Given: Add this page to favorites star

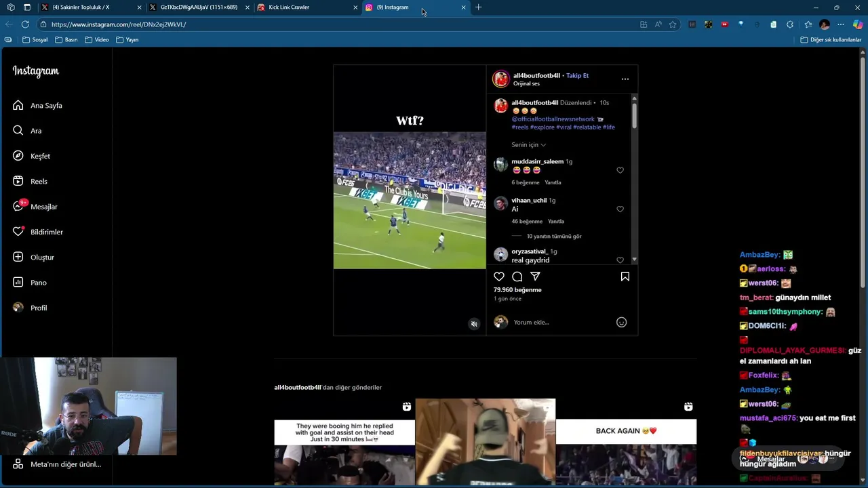Looking at the screenshot, I should [673, 24].
